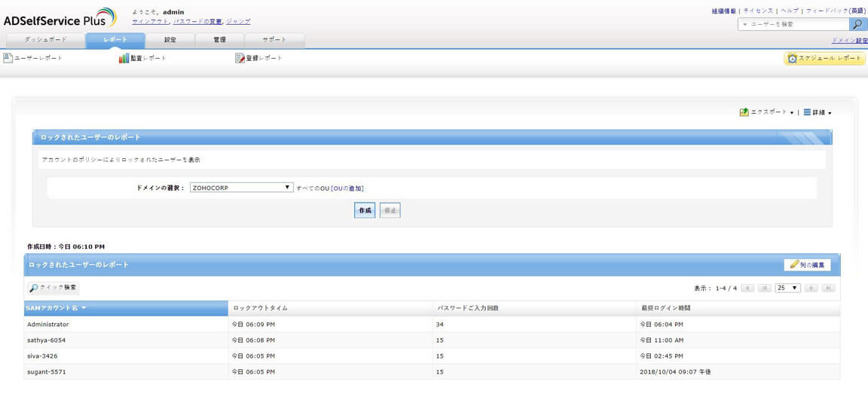Go to last page of results
Screen dimensions: 868x394
pos(828,289)
